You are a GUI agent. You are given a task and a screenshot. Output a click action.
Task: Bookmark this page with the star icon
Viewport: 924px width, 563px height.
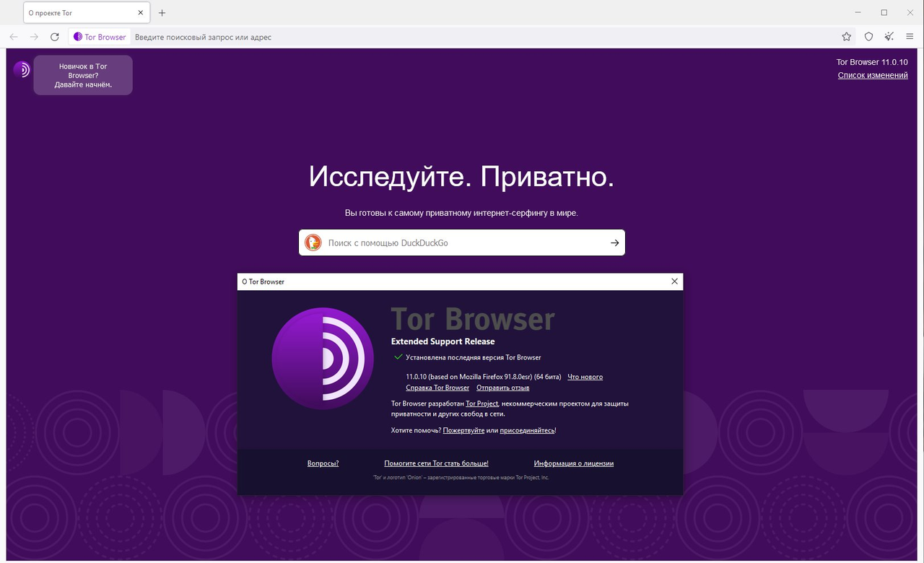point(847,37)
